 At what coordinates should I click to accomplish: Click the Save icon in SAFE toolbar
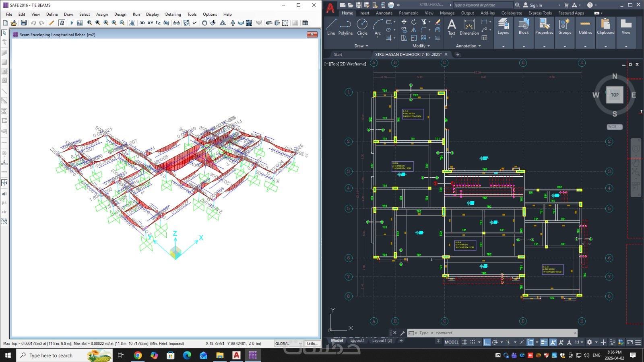pos(24,23)
